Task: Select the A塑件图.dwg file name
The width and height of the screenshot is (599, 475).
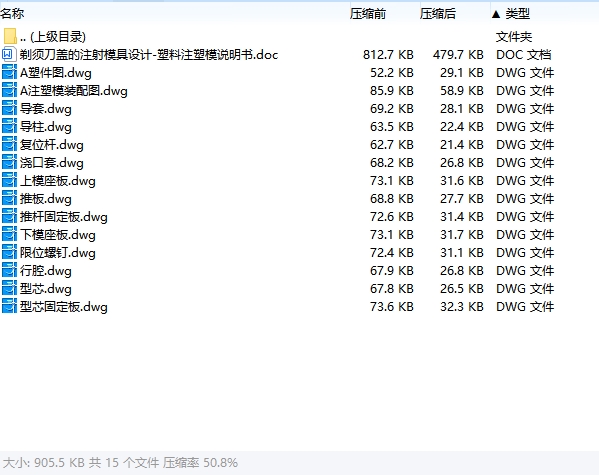Action: click(x=56, y=73)
